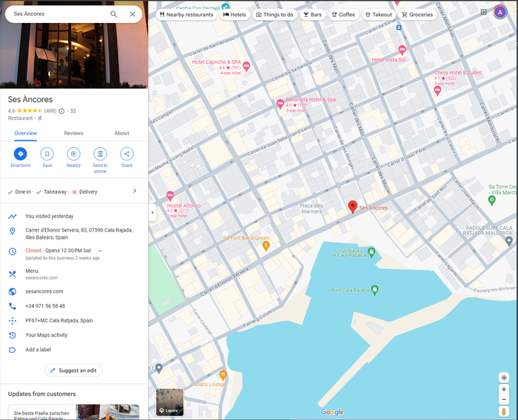Image resolution: width=518 pixels, height=420 pixels.
Task: Zoom out with the minus button
Action: point(504,399)
